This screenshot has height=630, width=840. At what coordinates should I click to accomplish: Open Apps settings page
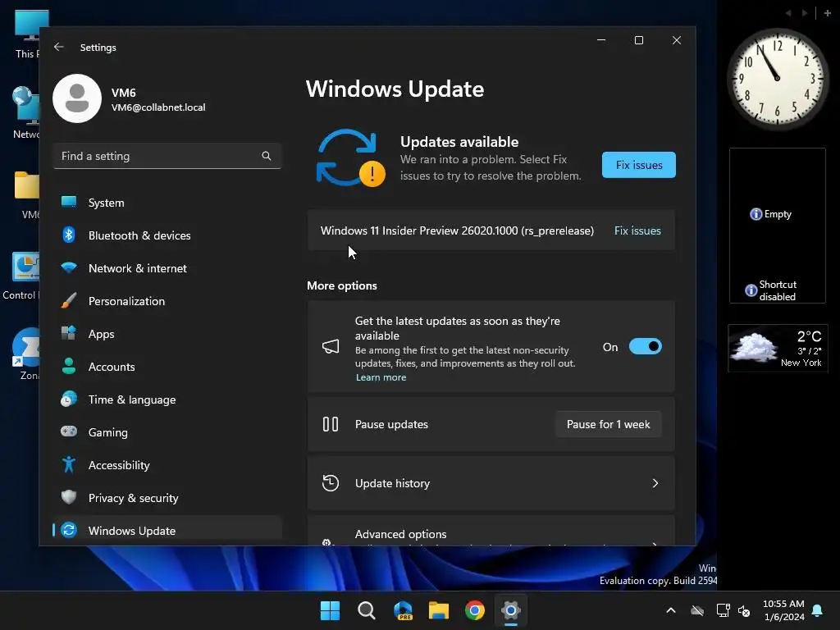pos(167,334)
